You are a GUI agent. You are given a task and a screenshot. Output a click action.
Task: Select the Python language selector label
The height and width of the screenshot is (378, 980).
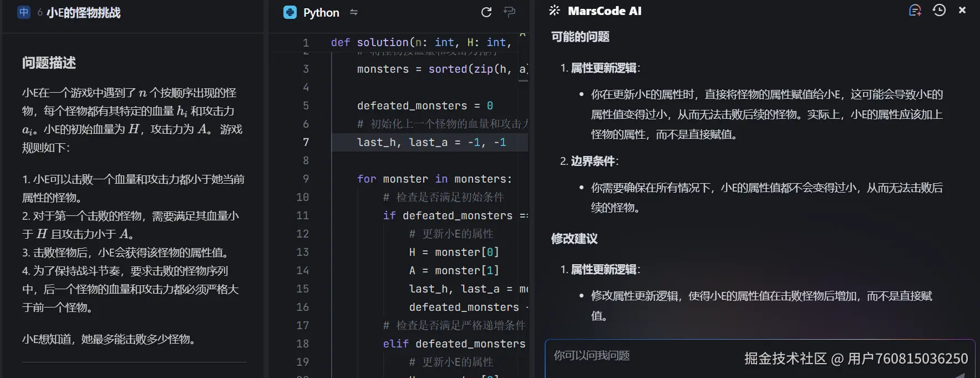pos(321,12)
